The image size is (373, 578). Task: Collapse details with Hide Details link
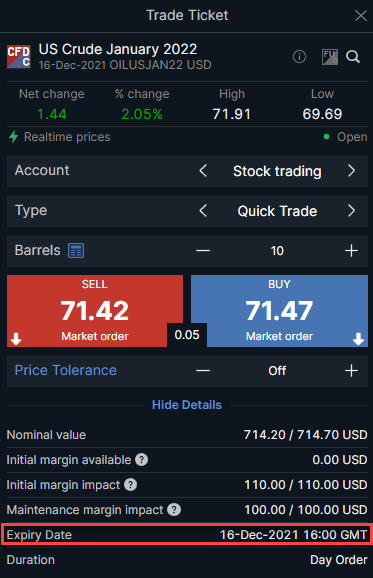[187, 405]
